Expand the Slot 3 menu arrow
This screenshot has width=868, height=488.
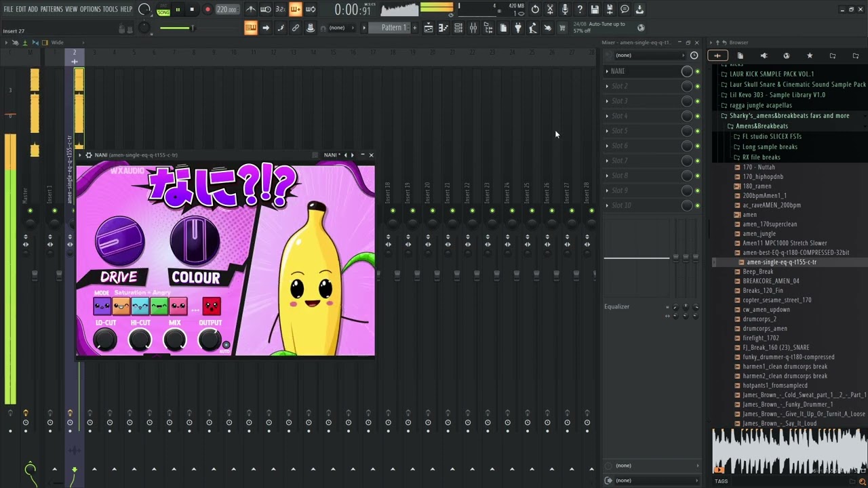pos(607,101)
